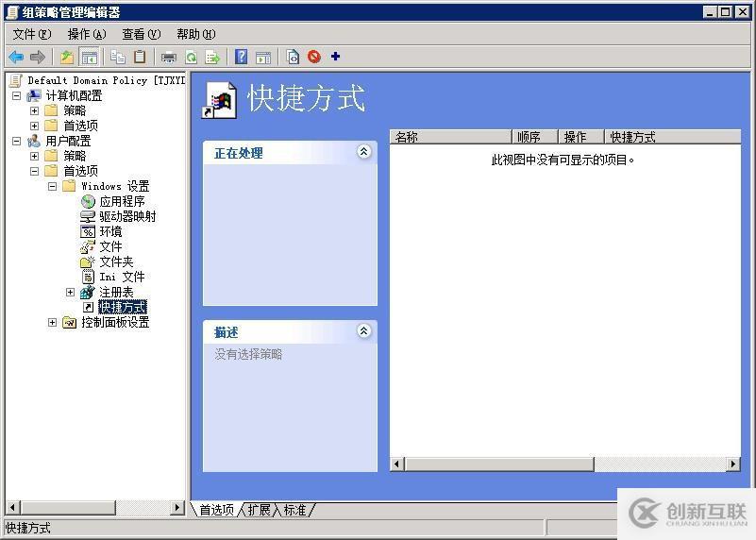Toggle the show/hide console tree button

click(89, 57)
